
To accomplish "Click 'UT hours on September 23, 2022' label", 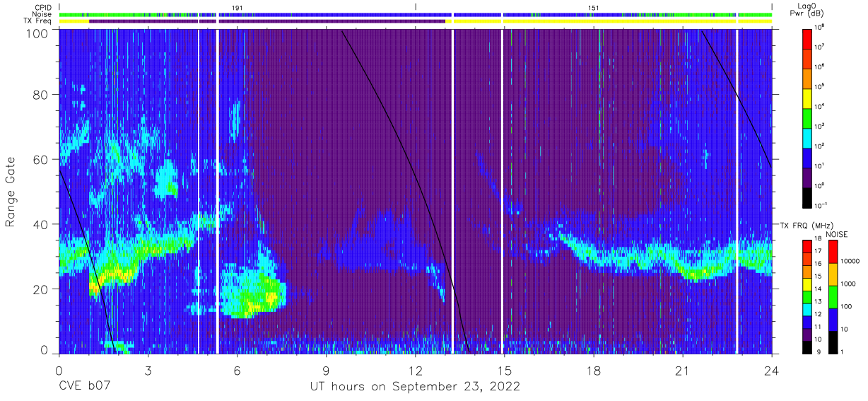I will [x=415, y=386].
